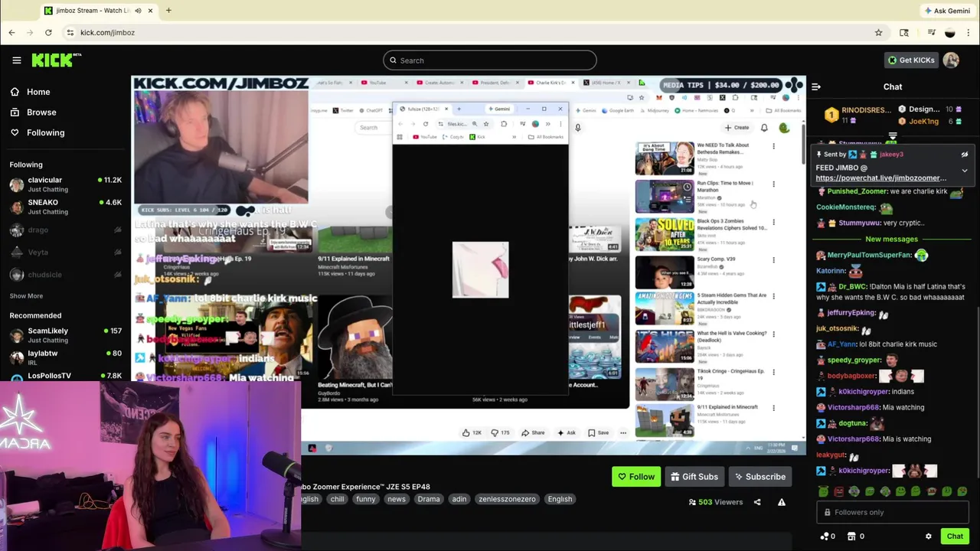Open offline chudsicle channel
This screenshot has width=980, height=551.
pos(65,275)
